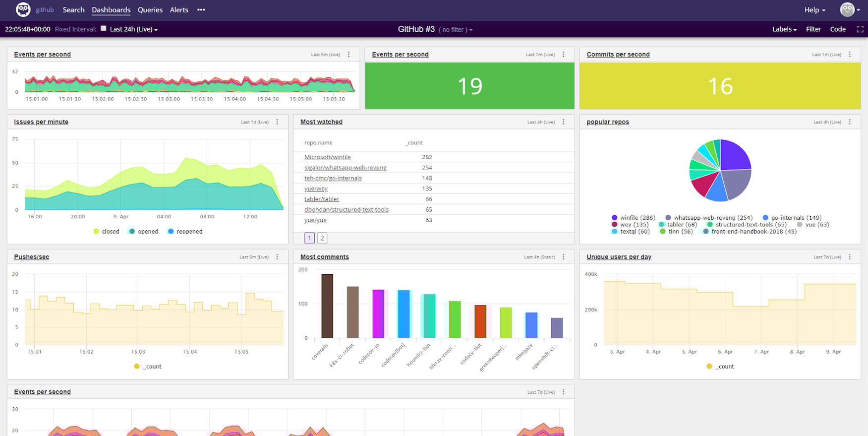868x436 pixels.
Task: Toggle tinn (56) in pie legend
Action: [x=676, y=232]
